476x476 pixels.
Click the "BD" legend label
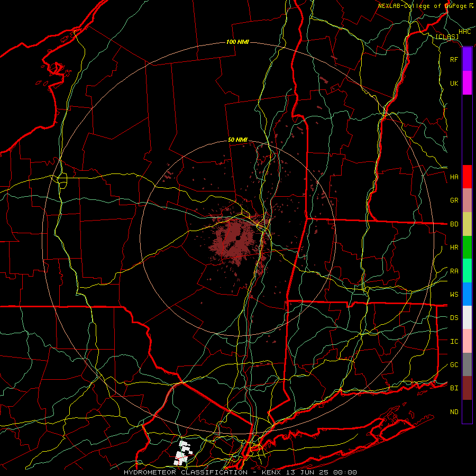pos(454,224)
